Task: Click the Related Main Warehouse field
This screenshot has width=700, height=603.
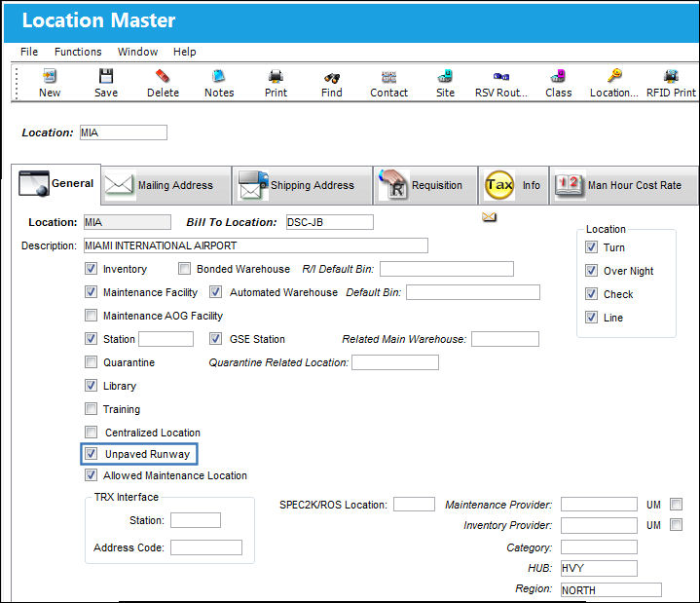Action: [x=505, y=339]
